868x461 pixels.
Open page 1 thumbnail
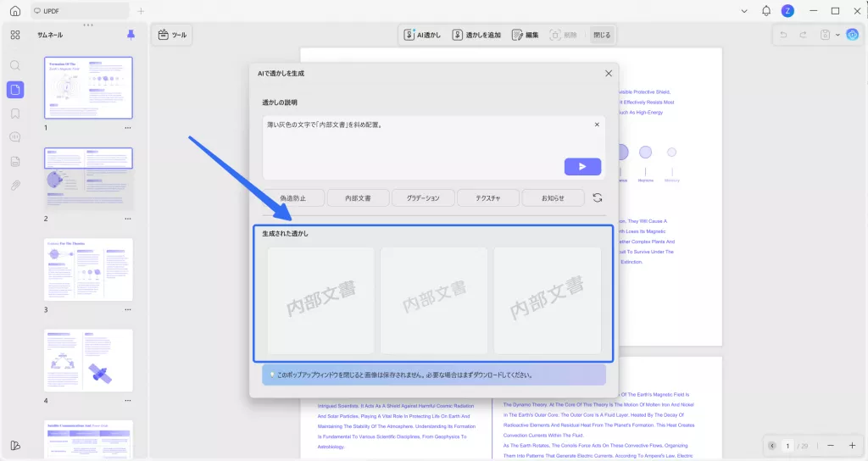point(88,87)
